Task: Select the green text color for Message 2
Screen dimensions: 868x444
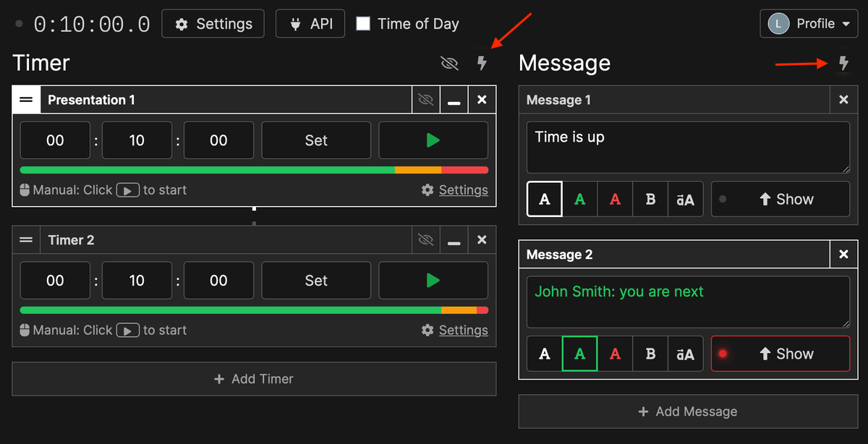Action: (579, 354)
